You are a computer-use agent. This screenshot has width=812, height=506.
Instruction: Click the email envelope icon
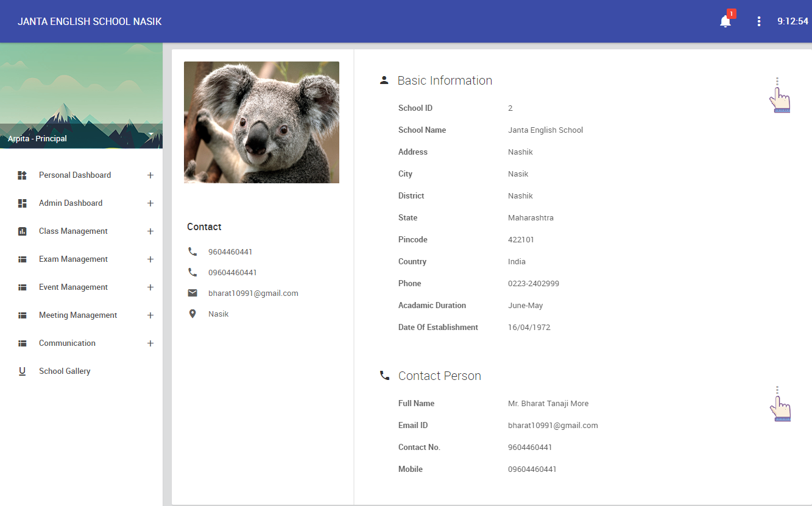192,293
